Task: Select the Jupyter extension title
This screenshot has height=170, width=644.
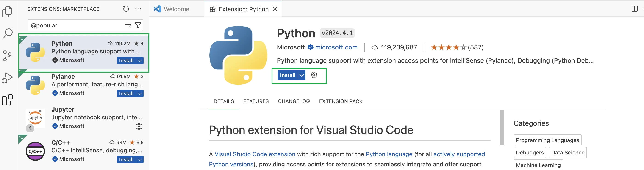Action: click(63, 109)
